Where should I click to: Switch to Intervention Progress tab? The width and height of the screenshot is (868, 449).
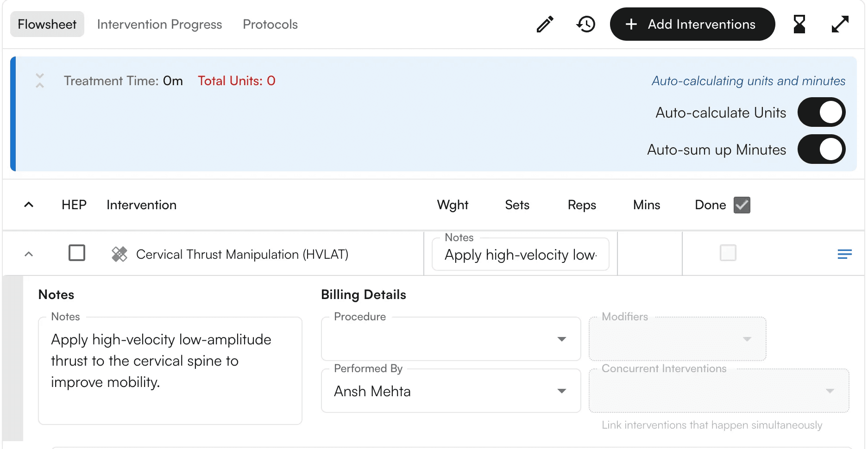coord(159,25)
